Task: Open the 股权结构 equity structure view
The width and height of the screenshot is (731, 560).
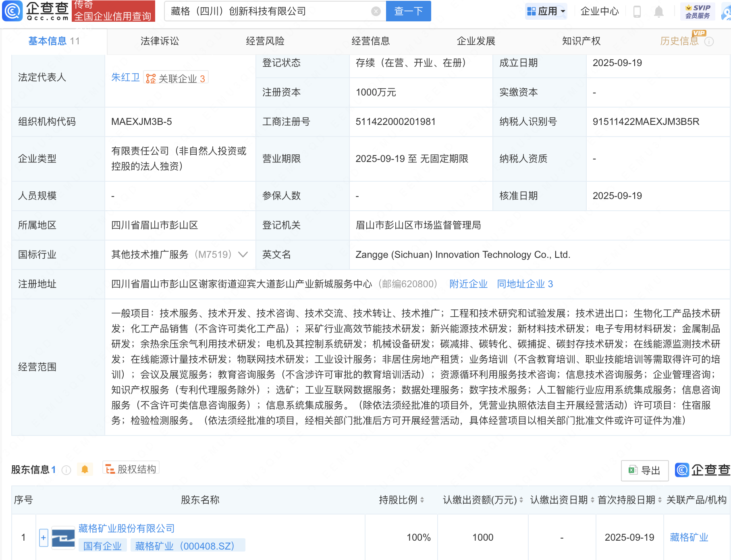Action: pyautogui.click(x=130, y=469)
